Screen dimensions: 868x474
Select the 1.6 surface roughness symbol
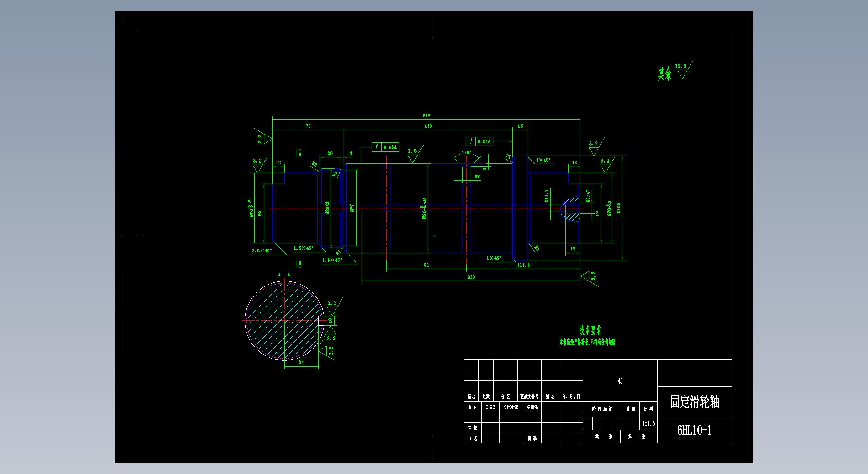coord(414,154)
